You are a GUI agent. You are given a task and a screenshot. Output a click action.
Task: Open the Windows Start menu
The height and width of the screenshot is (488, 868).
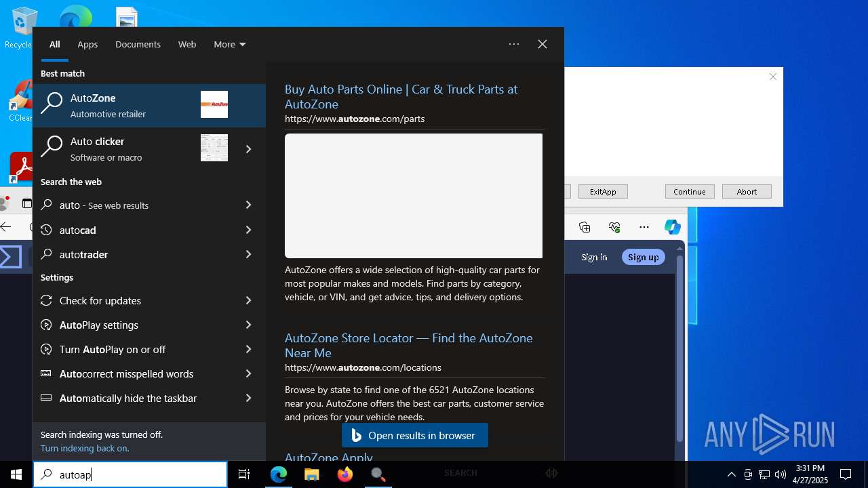coord(16,474)
